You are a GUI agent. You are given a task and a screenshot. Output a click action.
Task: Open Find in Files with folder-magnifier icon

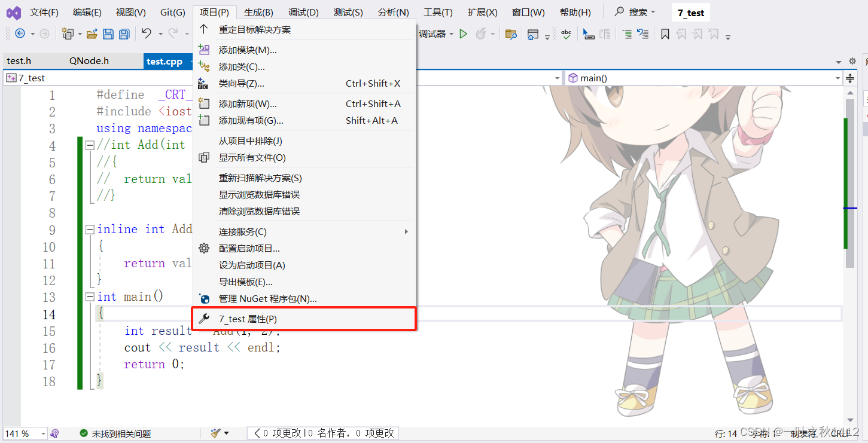[511, 35]
